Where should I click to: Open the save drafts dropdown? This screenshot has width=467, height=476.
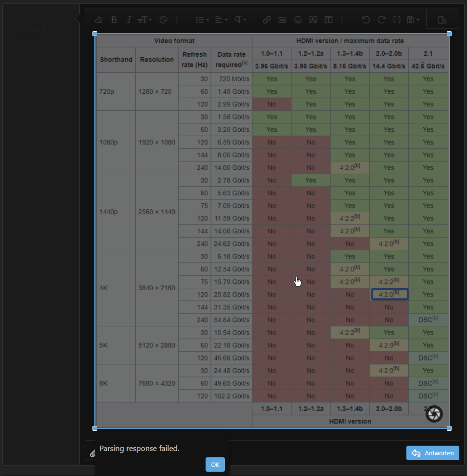pos(413,20)
